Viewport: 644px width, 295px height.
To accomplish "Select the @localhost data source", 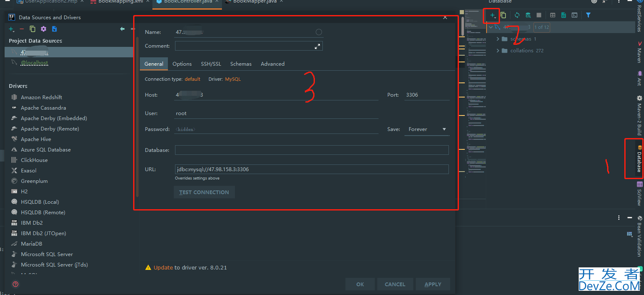I will 34,63.
